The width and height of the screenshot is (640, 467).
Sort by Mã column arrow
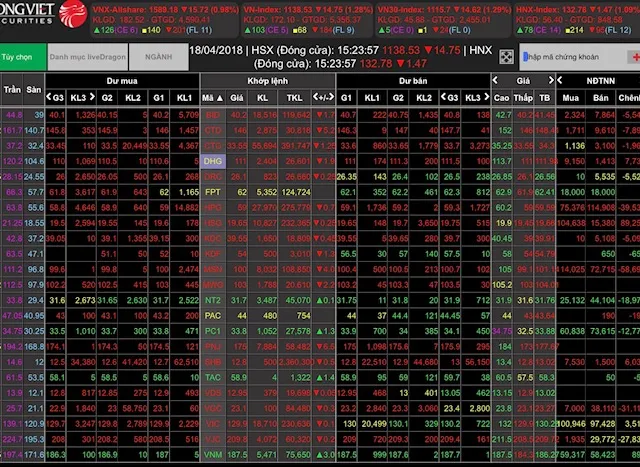pyautogui.click(x=218, y=97)
